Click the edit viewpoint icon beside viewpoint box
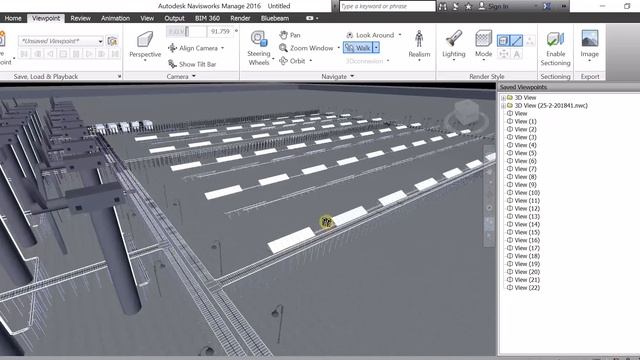 coord(112,41)
